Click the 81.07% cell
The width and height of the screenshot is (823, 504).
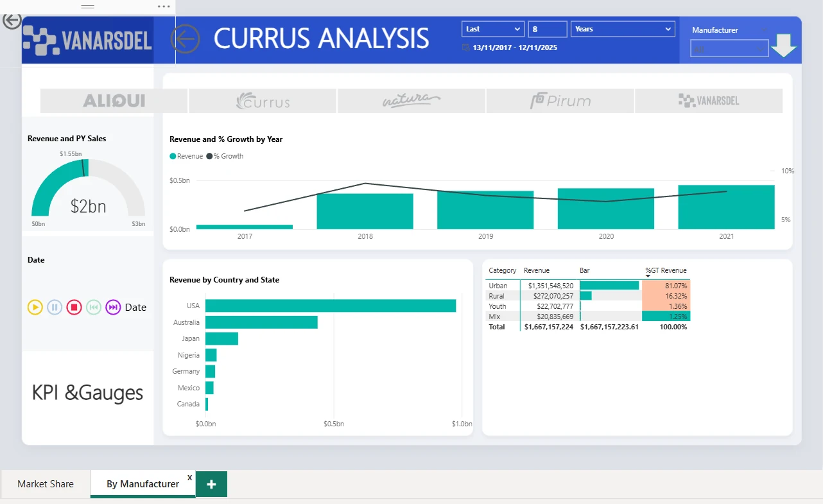pos(666,286)
